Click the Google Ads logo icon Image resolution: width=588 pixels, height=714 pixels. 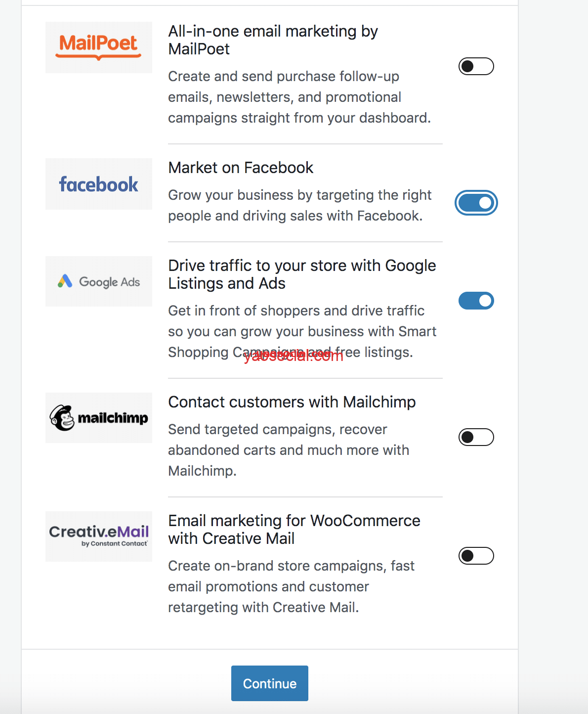coord(99,281)
